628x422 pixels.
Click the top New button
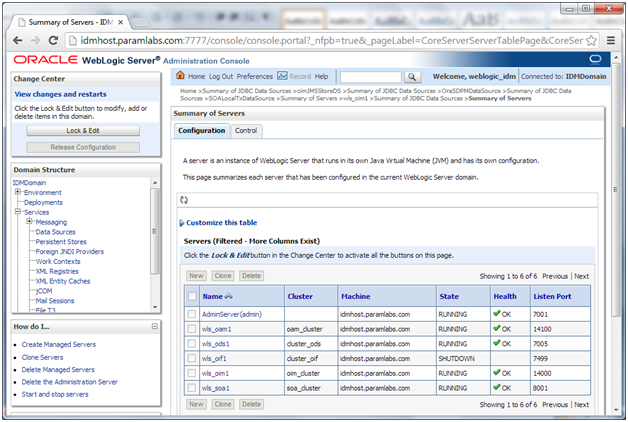[x=196, y=276]
